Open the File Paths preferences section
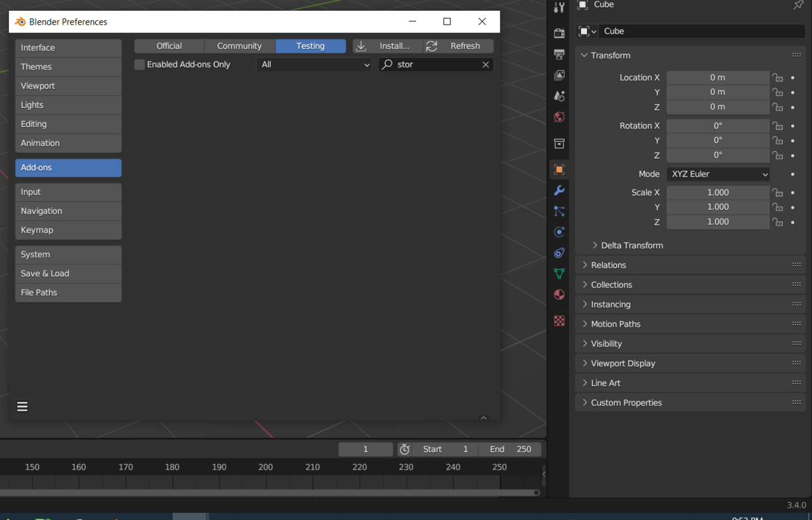The image size is (812, 520). 69,293
